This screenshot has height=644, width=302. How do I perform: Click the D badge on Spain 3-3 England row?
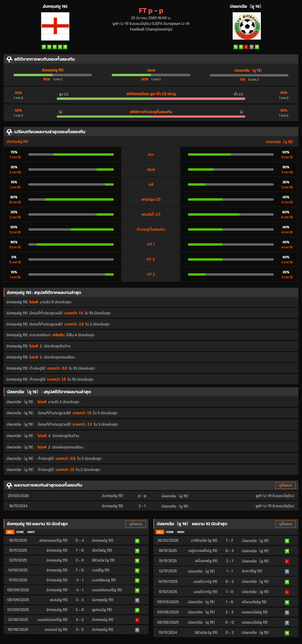pyautogui.click(x=137, y=600)
